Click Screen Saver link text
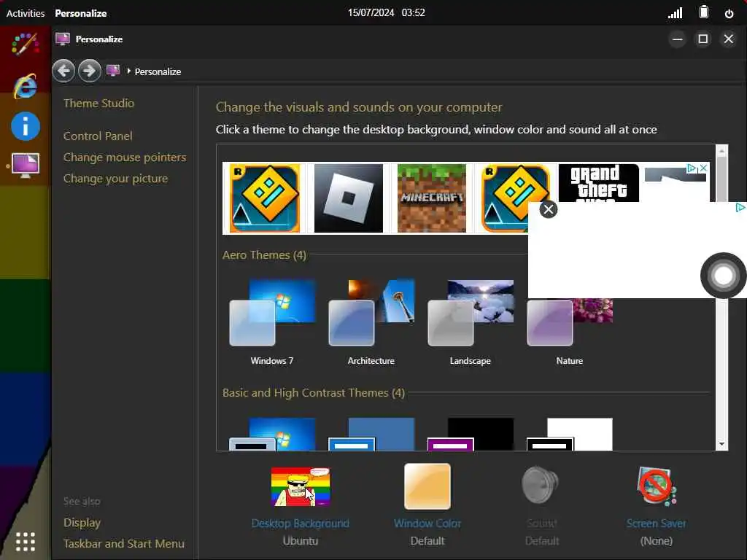Viewport: 747px width, 560px height. click(x=657, y=524)
